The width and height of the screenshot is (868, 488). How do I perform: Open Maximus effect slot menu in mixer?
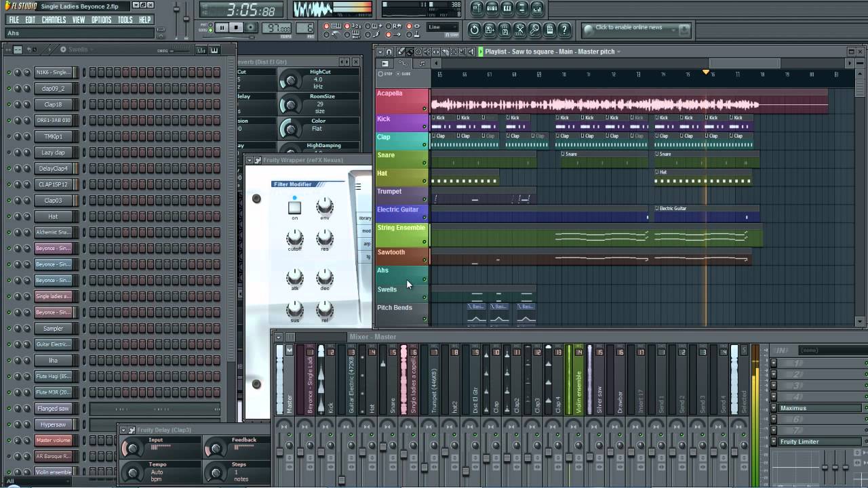tap(774, 408)
